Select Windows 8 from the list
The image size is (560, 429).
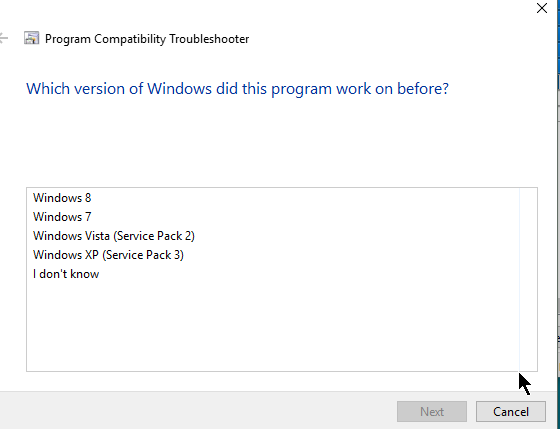pos(62,198)
